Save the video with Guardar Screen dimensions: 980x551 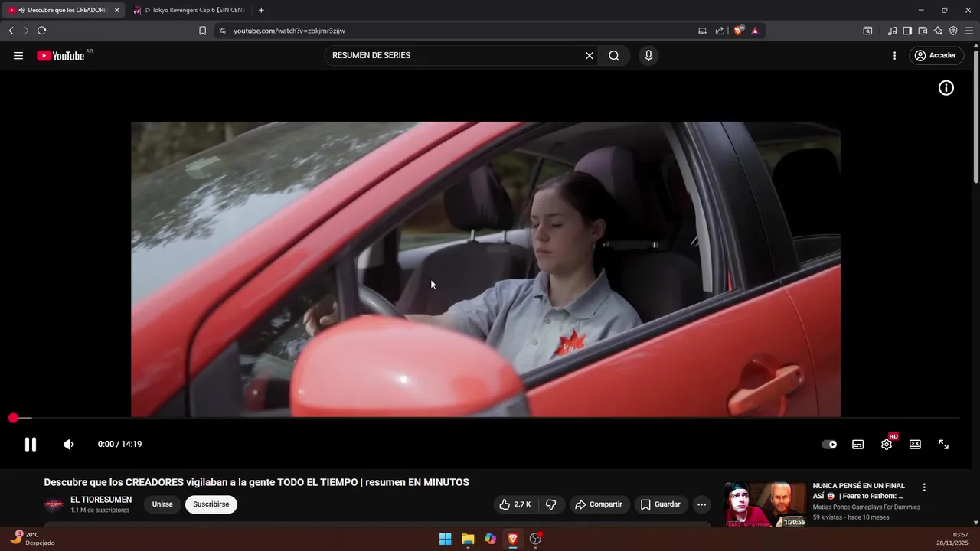click(660, 504)
